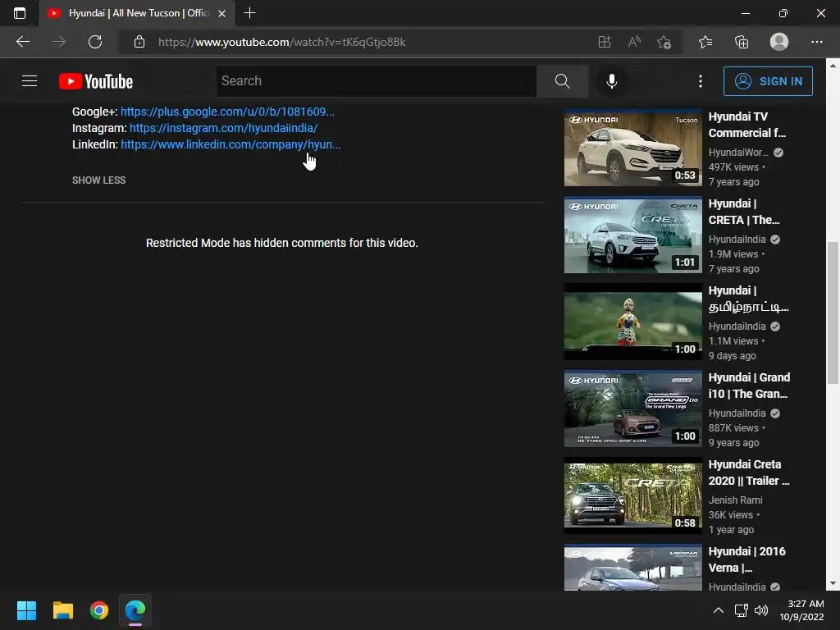Type in the YouTube Search field
The width and height of the screenshot is (840, 630).
coord(376,81)
